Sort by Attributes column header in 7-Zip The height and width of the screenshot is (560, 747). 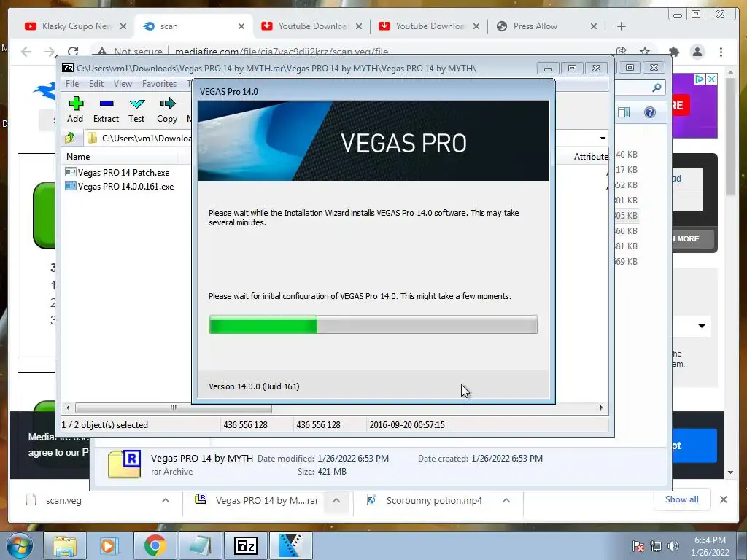(x=591, y=157)
